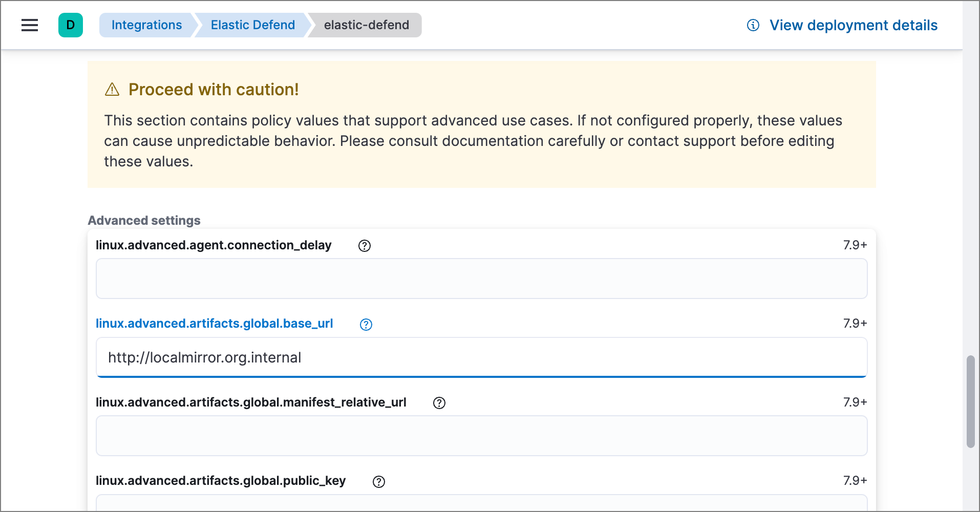This screenshot has height=512, width=980.
Task: Focus the base_url field with localmirror URL
Action: (x=481, y=357)
